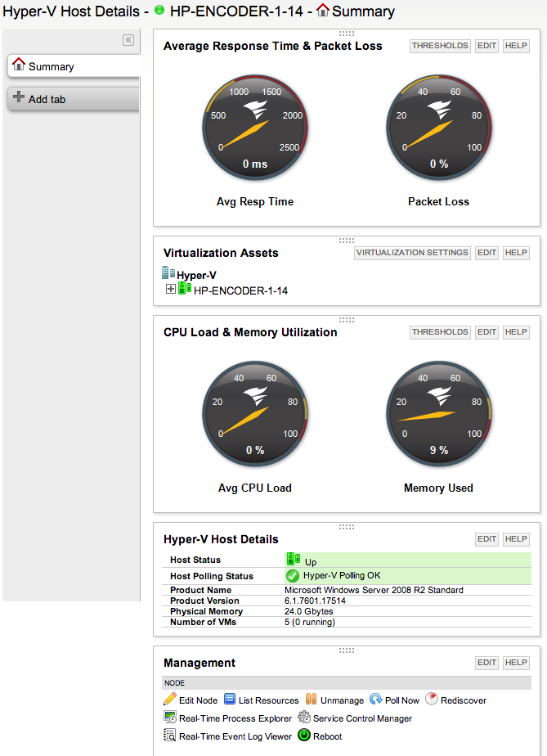
Task: Open Help for the Management widget
Action: click(x=516, y=663)
